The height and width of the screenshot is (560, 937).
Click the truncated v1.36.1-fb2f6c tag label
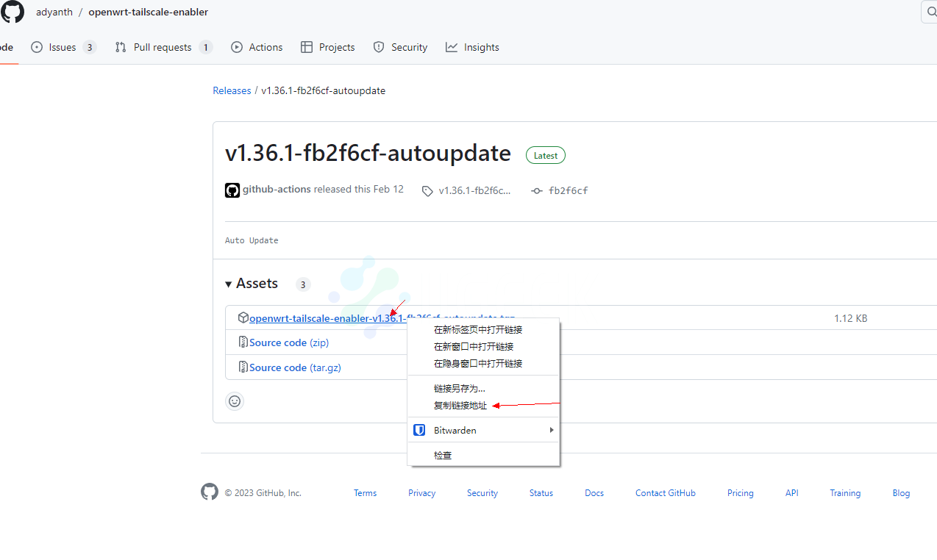474,190
